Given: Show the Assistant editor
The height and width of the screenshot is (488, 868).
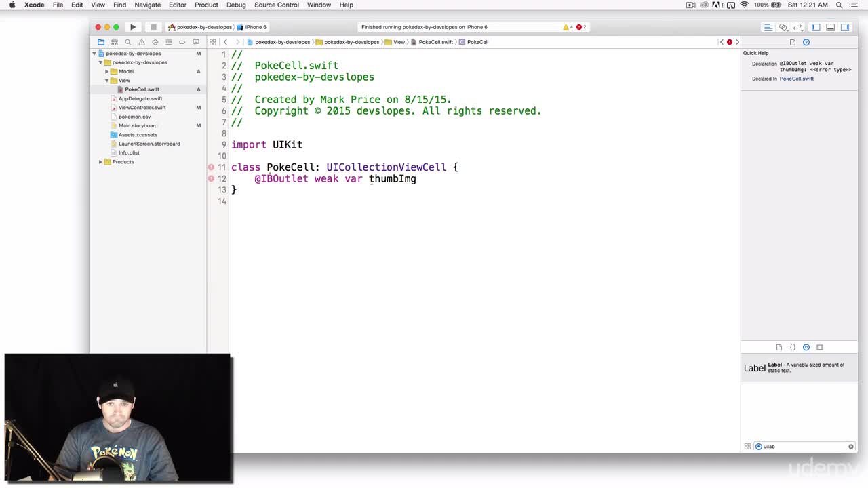Looking at the screenshot, I should 783,27.
